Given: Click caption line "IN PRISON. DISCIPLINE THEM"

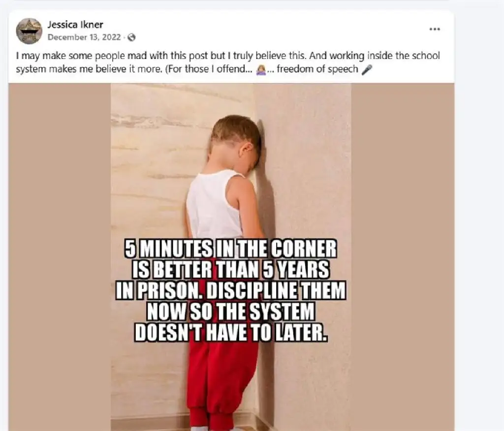Looking at the screenshot, I should point(231,290).
